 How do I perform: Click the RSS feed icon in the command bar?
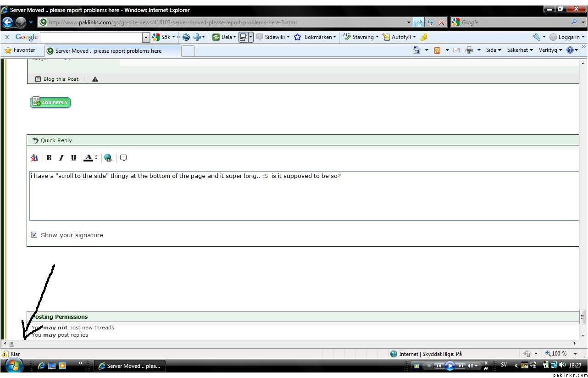coord(437,50)
